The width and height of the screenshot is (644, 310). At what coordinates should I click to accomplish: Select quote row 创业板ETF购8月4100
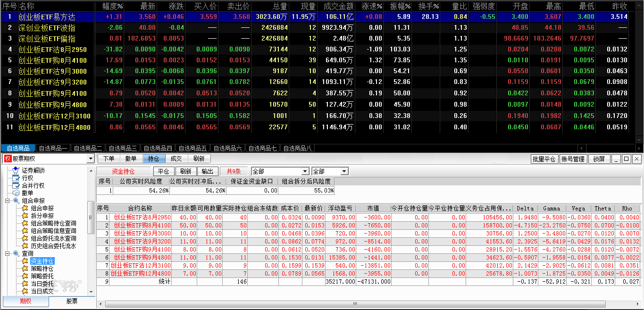pyautogui.click(x=315, y=60)
